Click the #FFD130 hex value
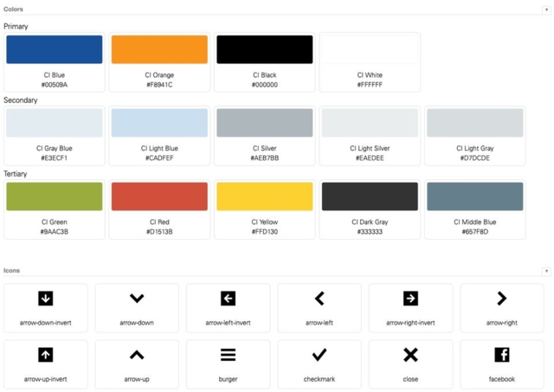This screenshot has height=392, width=554. point(265,232)
